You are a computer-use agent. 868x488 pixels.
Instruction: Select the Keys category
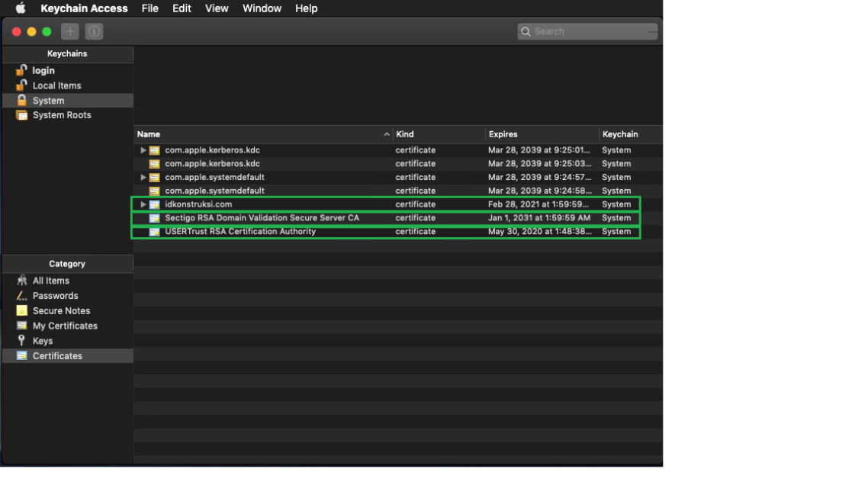pos(43,341)
